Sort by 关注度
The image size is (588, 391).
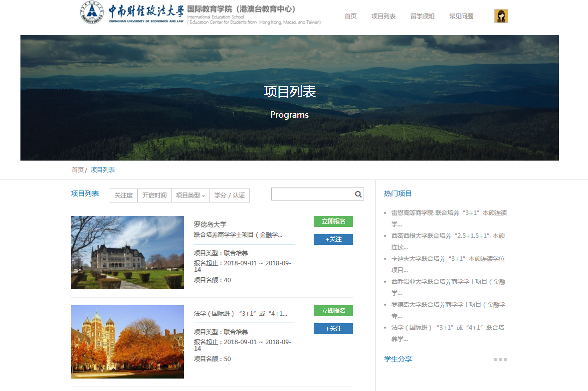click(124, 195)
